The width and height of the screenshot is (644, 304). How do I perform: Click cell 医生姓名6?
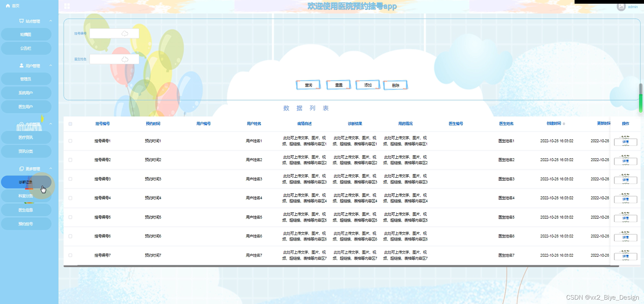506,236
